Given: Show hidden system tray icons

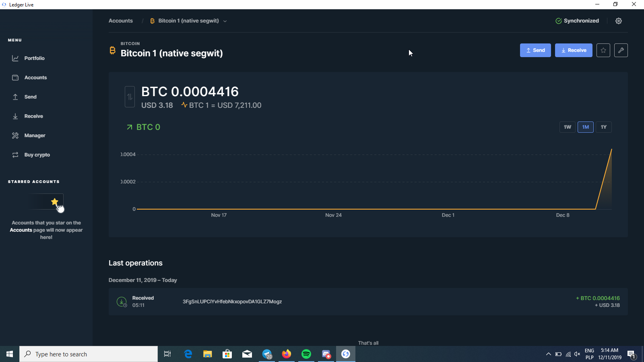Looking at the screenshot, I should 548,354.
